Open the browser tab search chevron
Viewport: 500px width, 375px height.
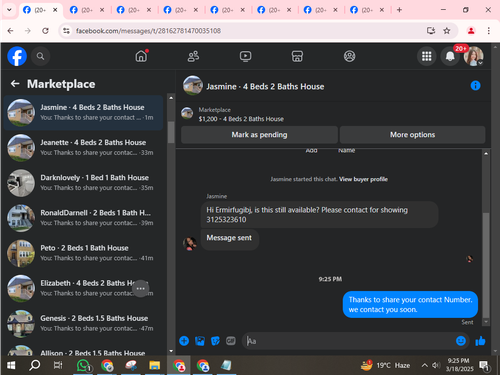tap(9, 10)
